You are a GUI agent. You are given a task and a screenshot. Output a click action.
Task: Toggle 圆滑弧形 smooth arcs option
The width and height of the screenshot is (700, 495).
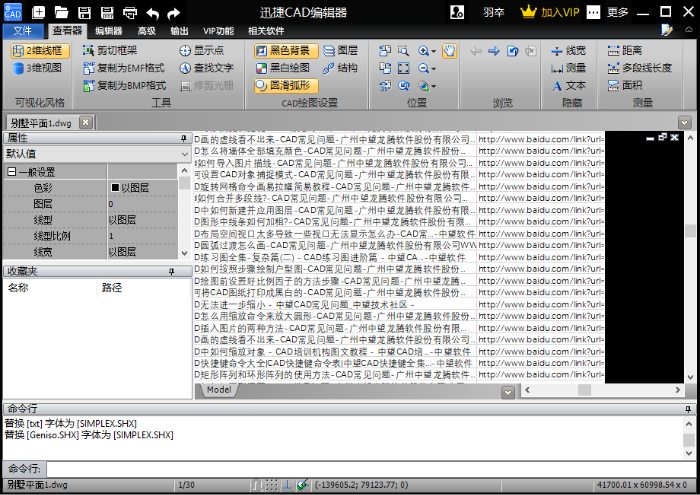point(286,85)
